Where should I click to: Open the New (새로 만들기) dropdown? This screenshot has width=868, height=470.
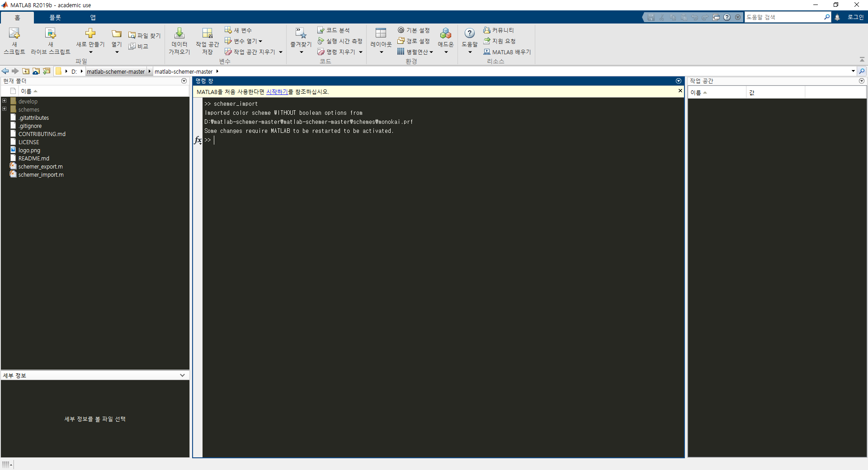click(90, 52)
